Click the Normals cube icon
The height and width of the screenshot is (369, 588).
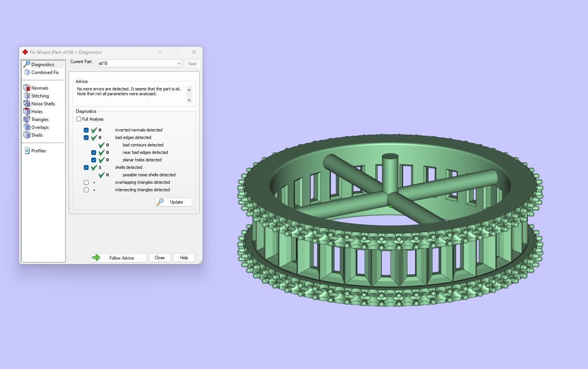coord(27,88)
